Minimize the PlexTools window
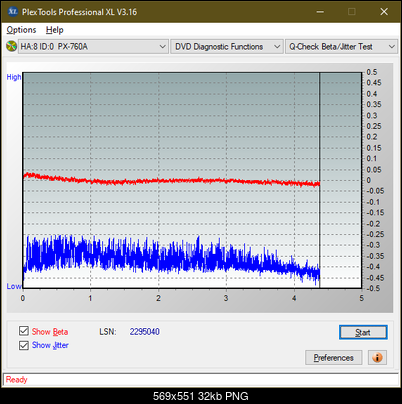 pyautogui.click(x=320, y=12)
